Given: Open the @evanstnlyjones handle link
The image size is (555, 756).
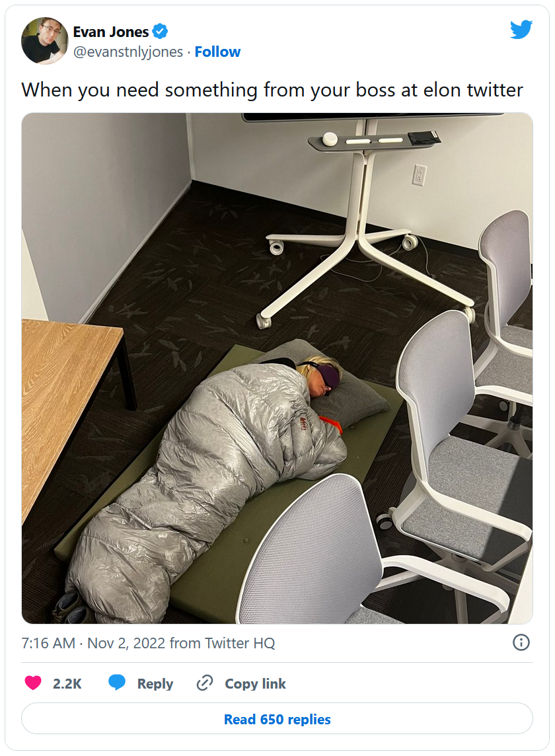Looking at the screenshot, I should coord(128,52).
